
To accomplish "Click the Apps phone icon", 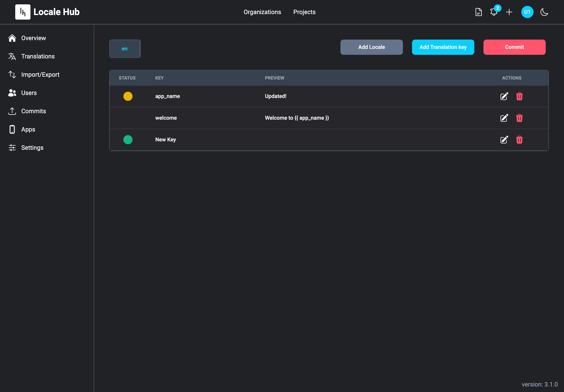I will [12, 129].
